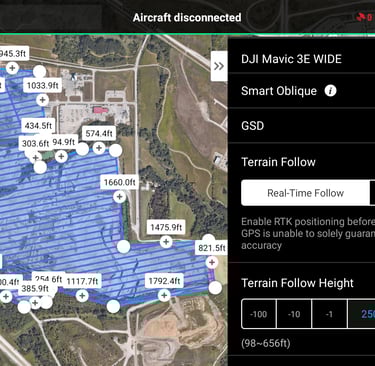Tap the 1792.4ft distance label

pyautogui.click(x=164, y=281)
